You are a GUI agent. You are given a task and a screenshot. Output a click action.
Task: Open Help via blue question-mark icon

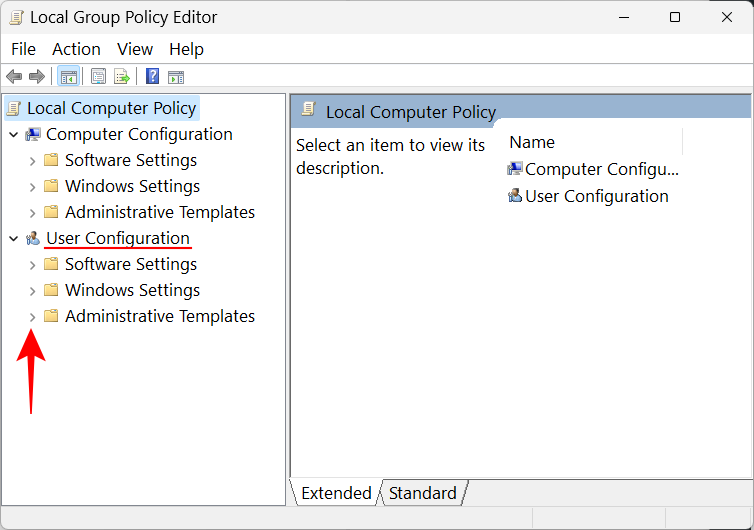[x=152, y=76]
